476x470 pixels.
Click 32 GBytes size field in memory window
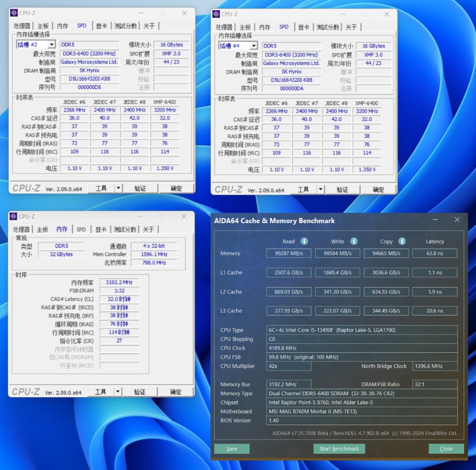[x=61, y=254]
